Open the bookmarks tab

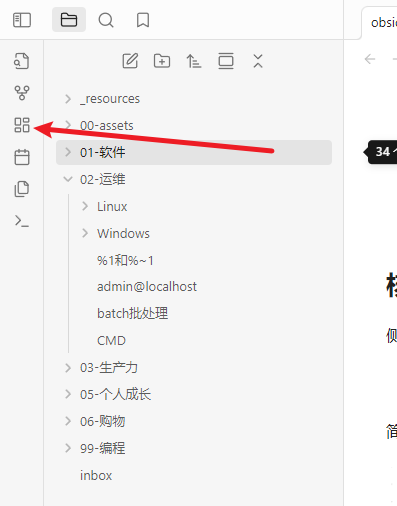tap(143, 20)
